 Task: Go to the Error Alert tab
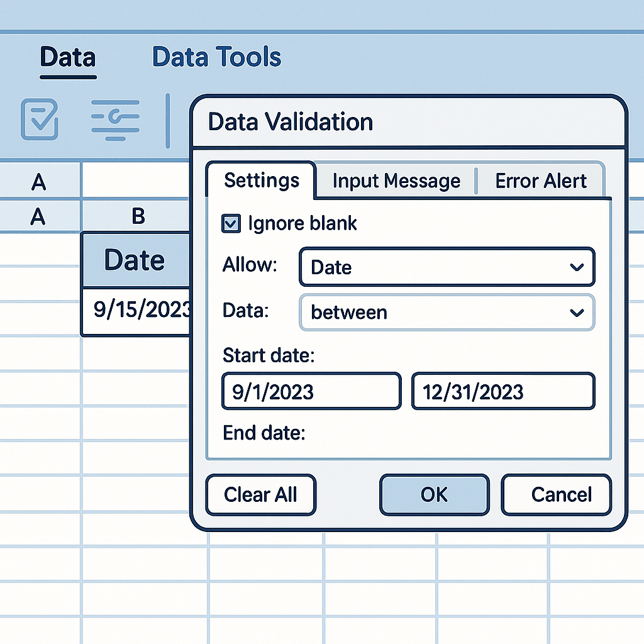tap(540, 182)
